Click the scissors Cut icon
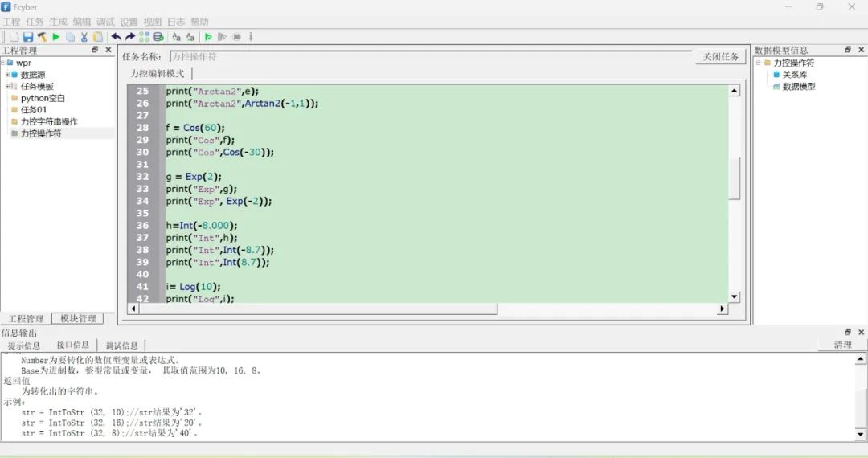 click(x=84, y=37)
